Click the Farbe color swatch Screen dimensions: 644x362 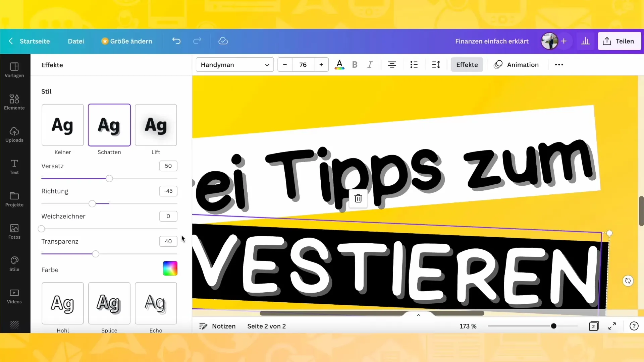pyautogui.click(x=170, y=269)
